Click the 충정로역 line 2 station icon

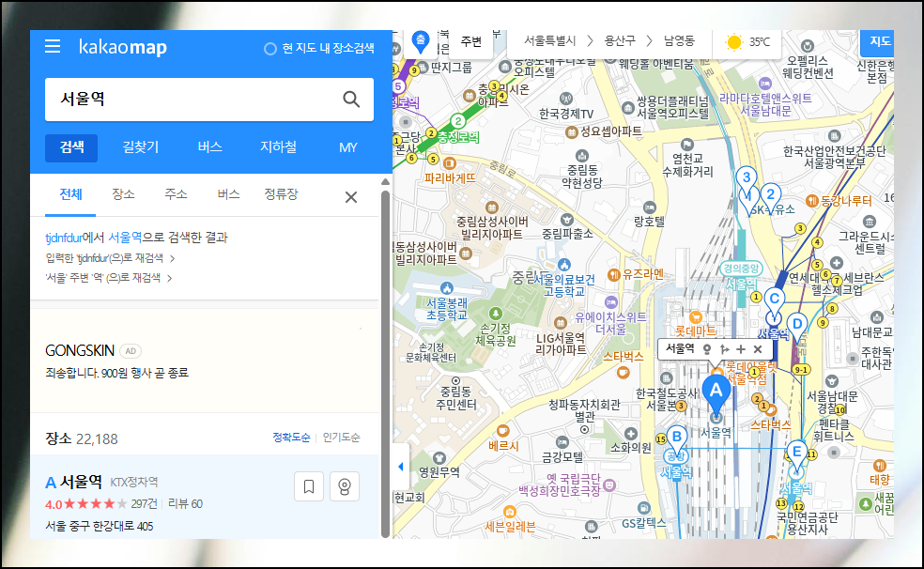(458, 121)
